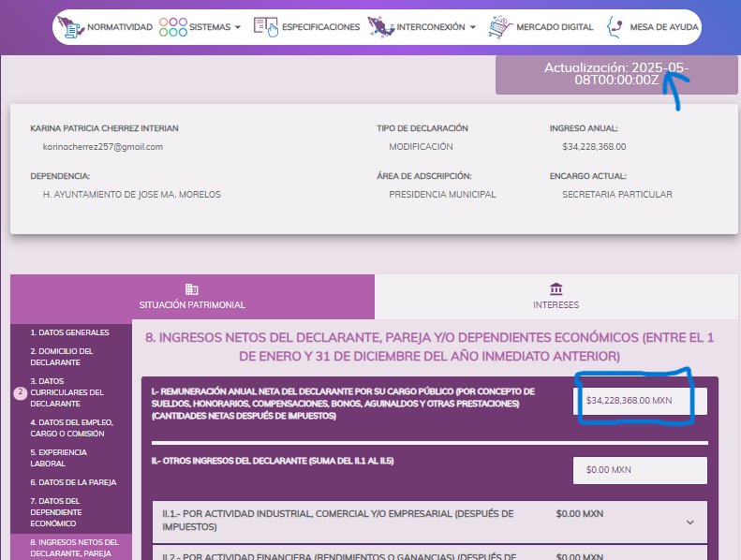Click the colored circles Sistemas icon
The image size is (741, 560).
pos(172,27)
